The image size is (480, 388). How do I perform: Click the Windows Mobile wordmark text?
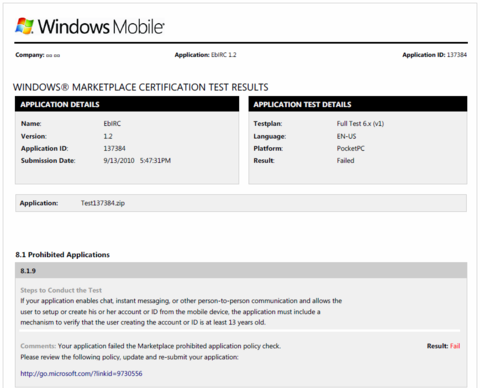tap(101, 27)
